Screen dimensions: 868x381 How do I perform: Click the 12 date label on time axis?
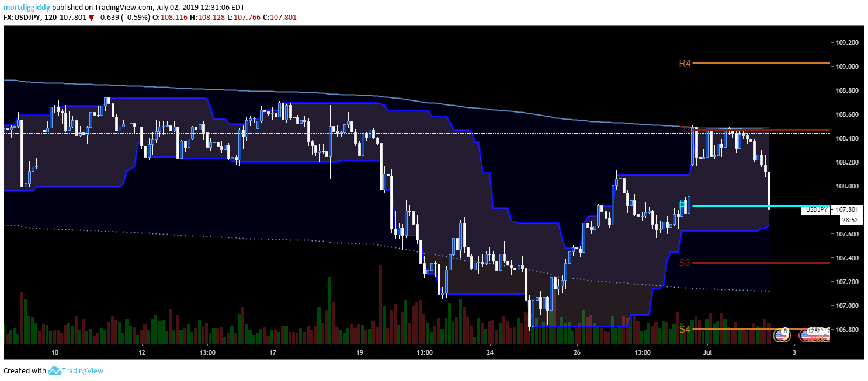coord(142,352)
